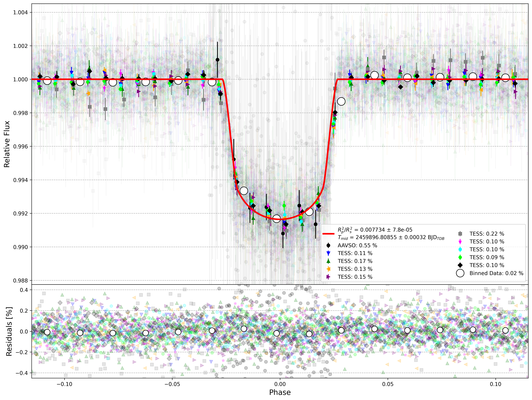Select the 'TESS: 0.17 %' legend label

pos(355,261)
